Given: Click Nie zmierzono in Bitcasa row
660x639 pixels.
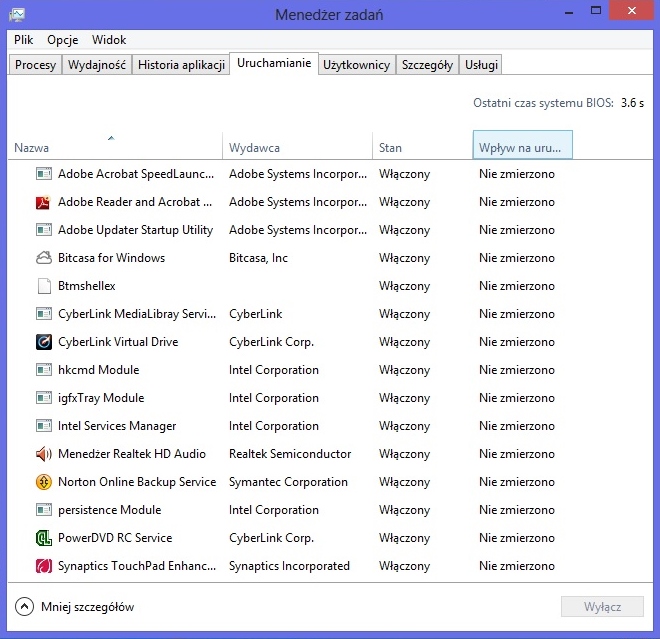Looking at the screenshot, I should coord(517,258).
